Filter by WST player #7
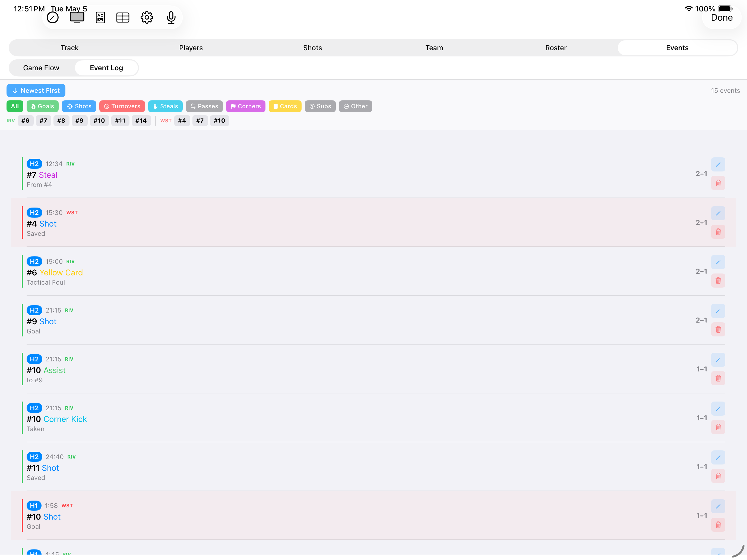 (x=200, y=121)
